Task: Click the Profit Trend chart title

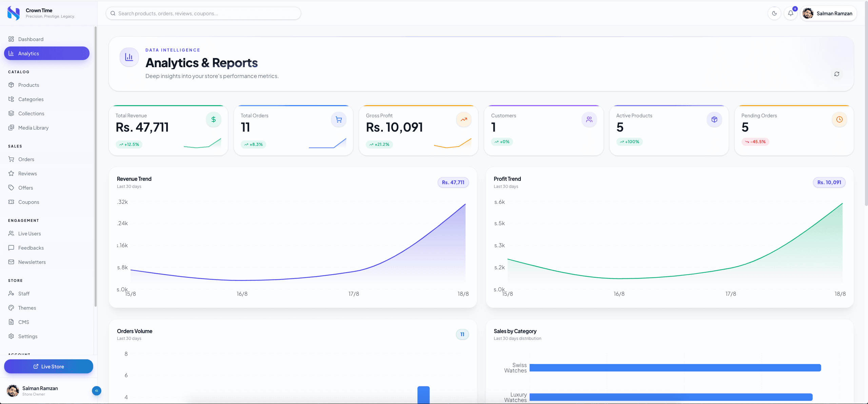Action: click(507, 179)
